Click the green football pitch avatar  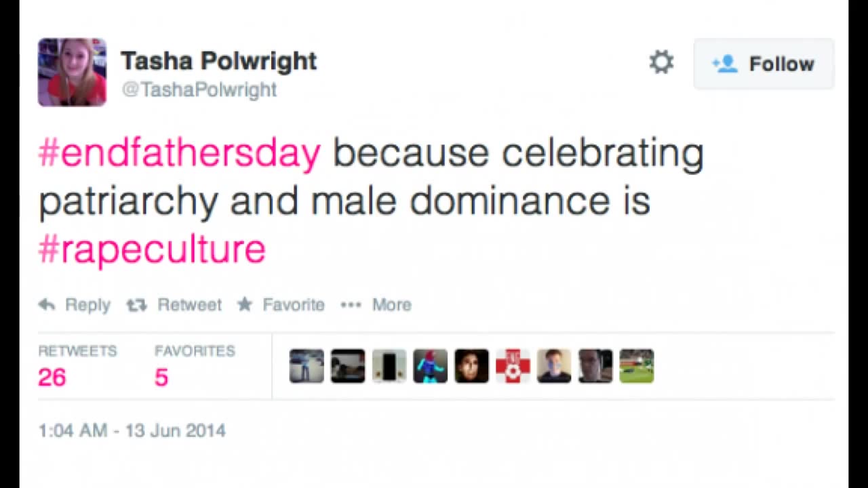[x=636, y=366]
